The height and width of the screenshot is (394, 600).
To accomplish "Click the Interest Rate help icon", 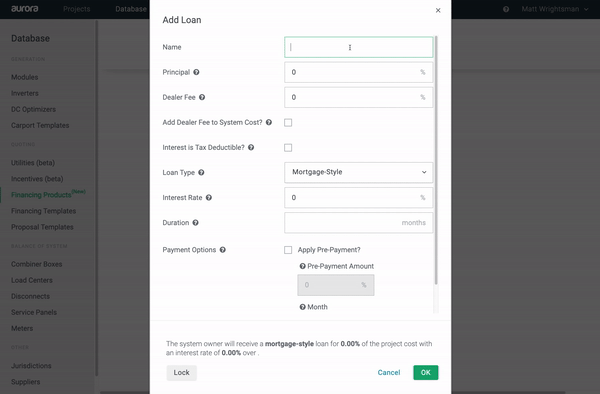I will 209,197.
